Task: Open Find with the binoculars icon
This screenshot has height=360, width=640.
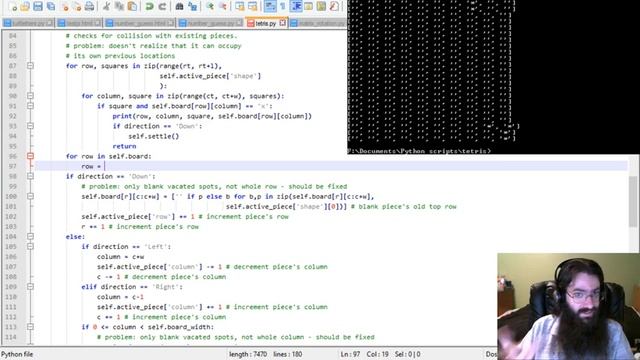Action: [180, 6]
